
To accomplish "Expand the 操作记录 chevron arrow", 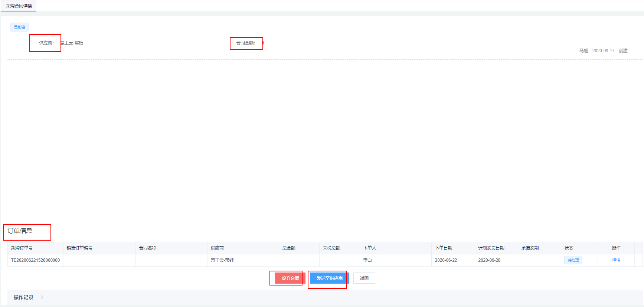I will tap(42, 297).
